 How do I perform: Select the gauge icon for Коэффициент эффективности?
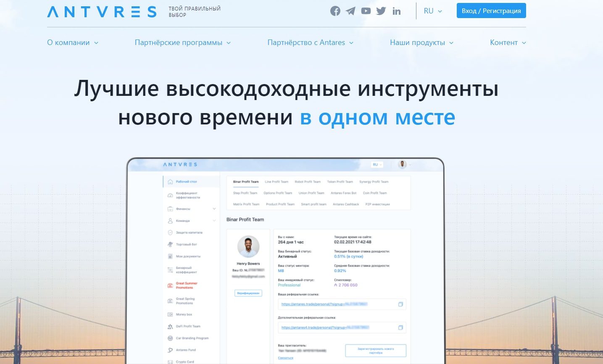170,195
